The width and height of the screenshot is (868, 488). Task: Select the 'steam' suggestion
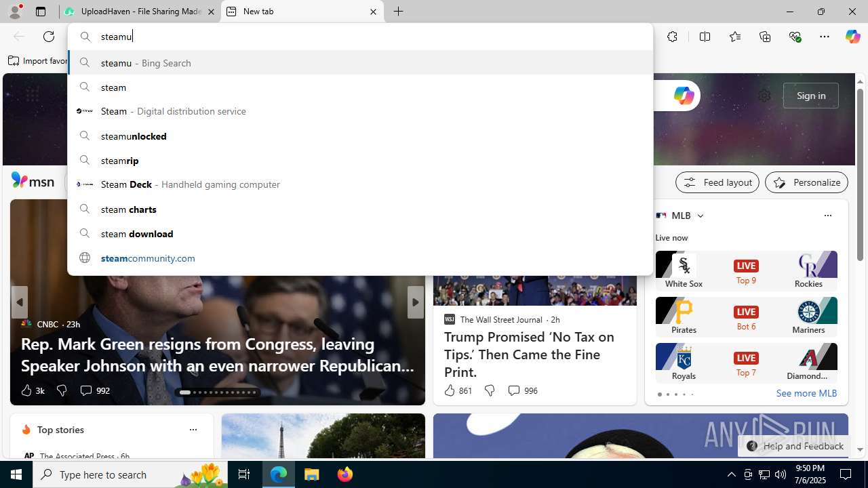(360, 87)
